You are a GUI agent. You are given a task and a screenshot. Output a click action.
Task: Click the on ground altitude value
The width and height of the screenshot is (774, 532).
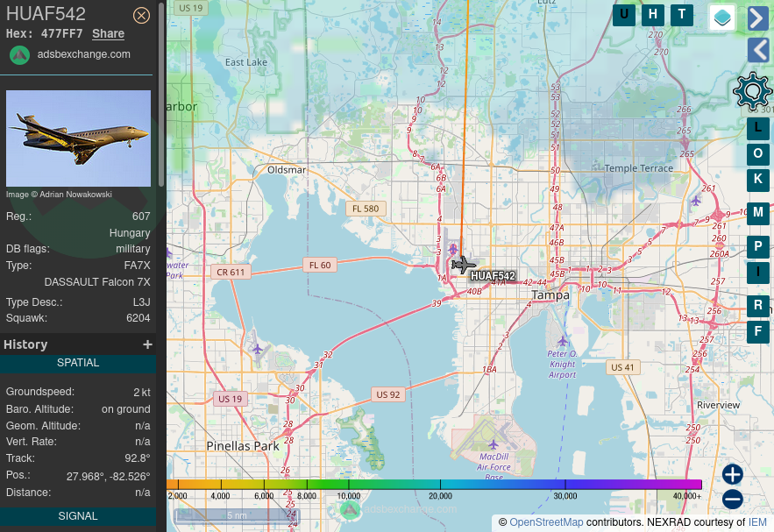(x=126, y=409)
